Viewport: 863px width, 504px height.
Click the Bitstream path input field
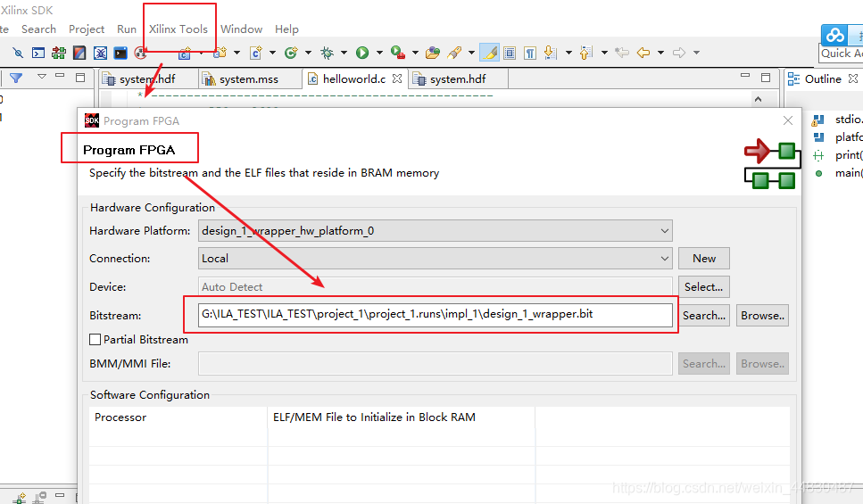436,315
